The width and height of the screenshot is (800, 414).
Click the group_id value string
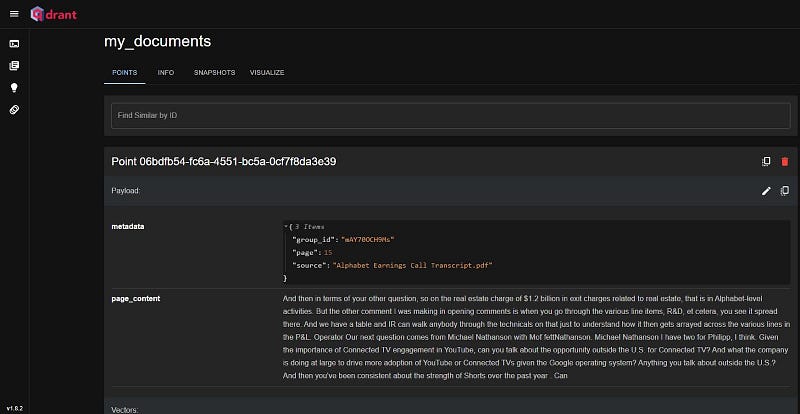367,240
